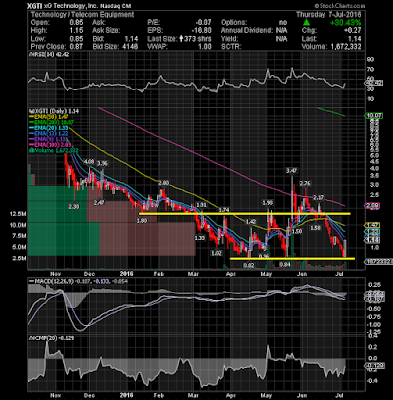Click the XGTI ticker symbol in header

(35, 6)
